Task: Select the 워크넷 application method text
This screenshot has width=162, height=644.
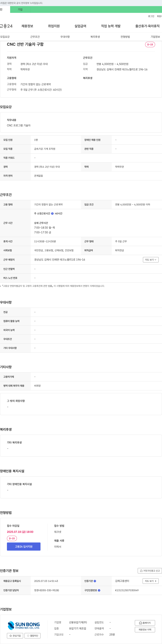Action: coord(58,532)
